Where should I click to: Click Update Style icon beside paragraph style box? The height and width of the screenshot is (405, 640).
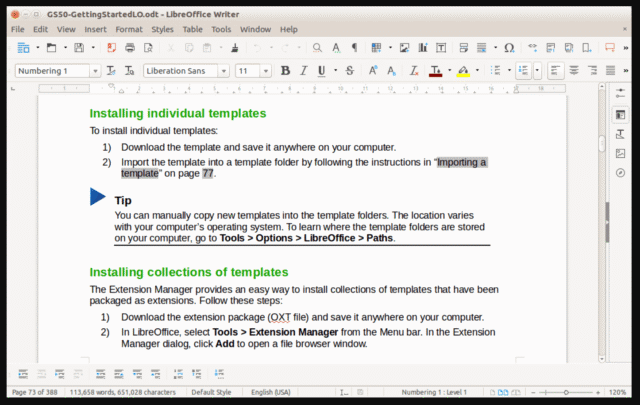[x=111, y=71]
